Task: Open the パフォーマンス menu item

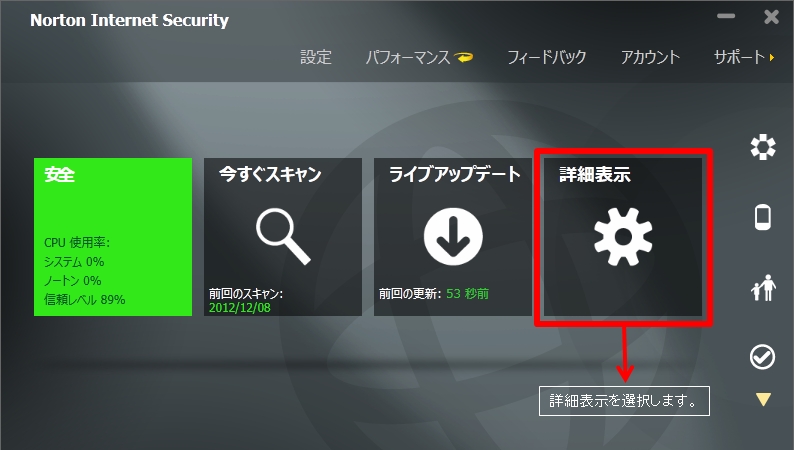Action: pos(408,57)
